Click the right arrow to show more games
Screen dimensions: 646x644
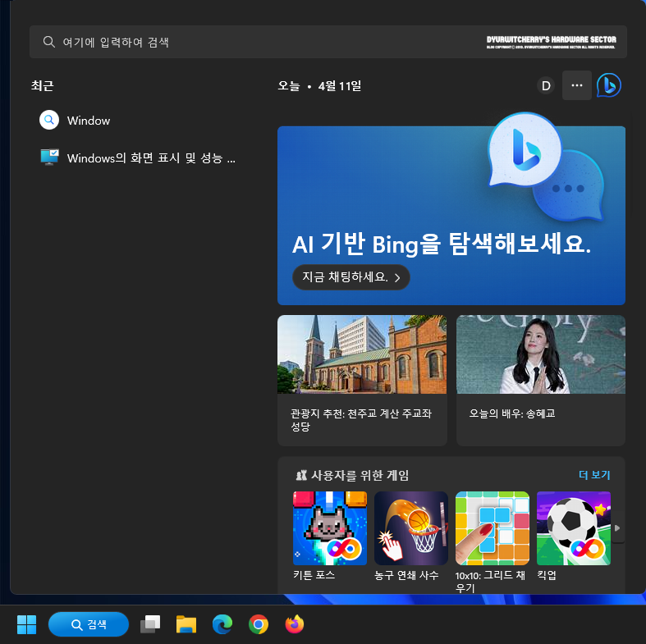[x=617, y=528]
